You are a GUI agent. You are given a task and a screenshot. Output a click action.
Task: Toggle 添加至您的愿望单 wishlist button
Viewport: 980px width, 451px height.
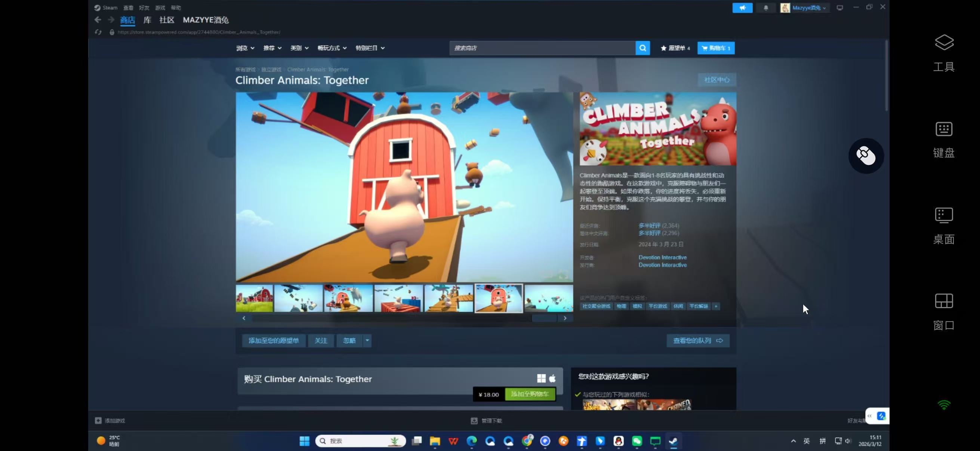click(274, 341)
